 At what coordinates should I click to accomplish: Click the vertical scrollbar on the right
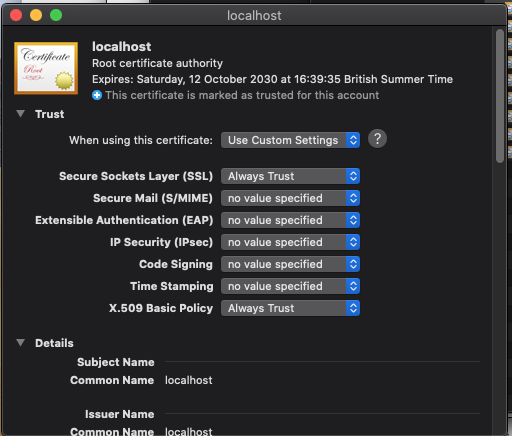tap(500, 96)
